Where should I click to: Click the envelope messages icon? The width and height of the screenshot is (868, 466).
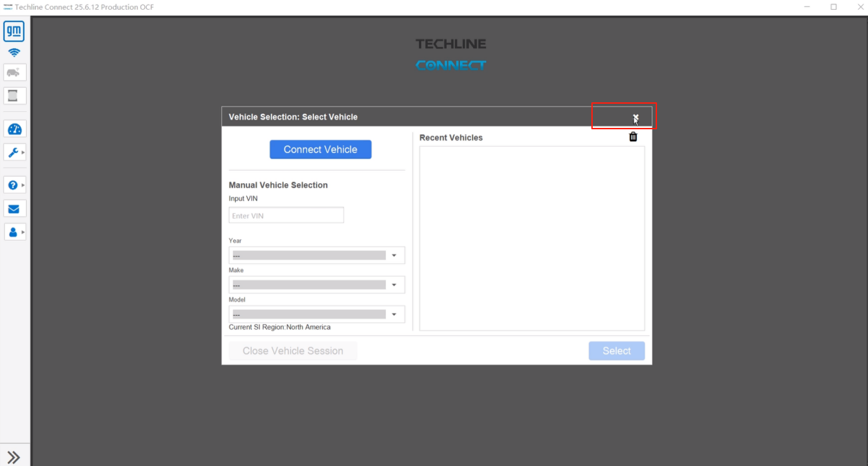pos(15,209)
